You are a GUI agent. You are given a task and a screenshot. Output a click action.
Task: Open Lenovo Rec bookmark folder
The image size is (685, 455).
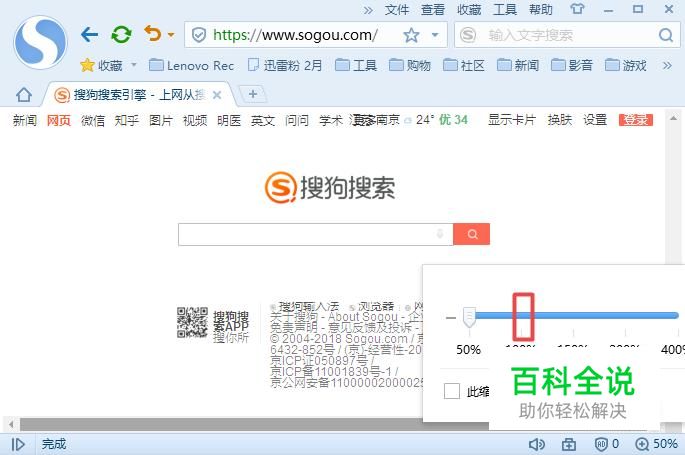[x=191, y=65]
